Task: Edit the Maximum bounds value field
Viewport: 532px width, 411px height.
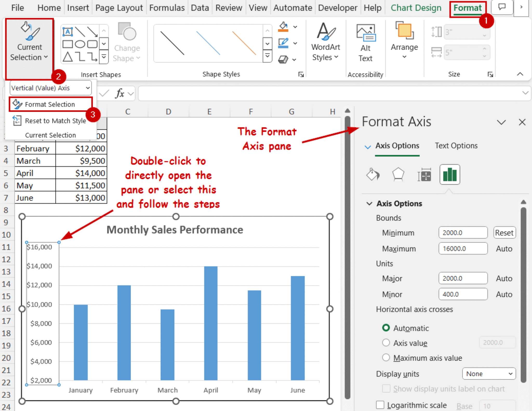Action: click(463, 248)
